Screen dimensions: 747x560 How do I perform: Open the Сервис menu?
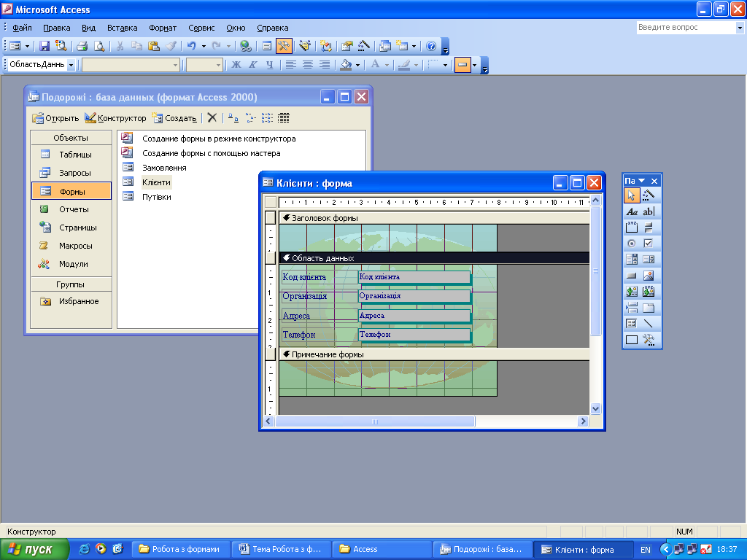coord(201,28)
